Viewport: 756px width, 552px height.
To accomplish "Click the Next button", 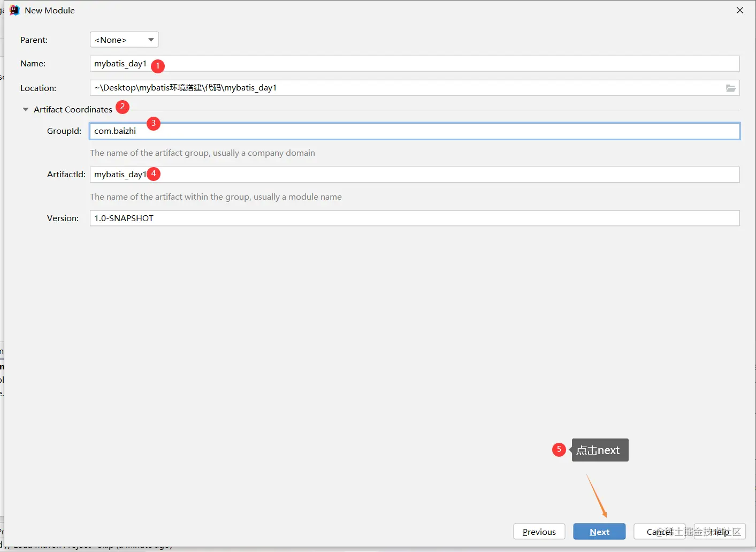I will (x=599, y=532).
